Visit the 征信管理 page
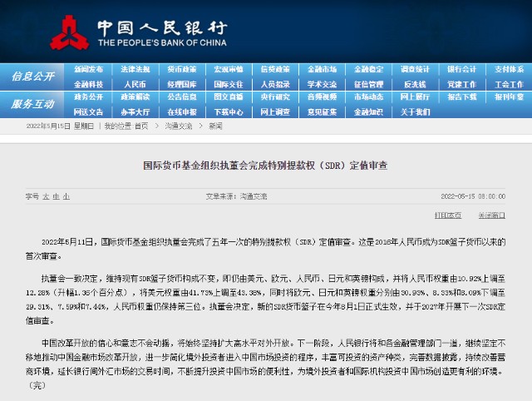The image size is (532, 401). pos(369,84)
